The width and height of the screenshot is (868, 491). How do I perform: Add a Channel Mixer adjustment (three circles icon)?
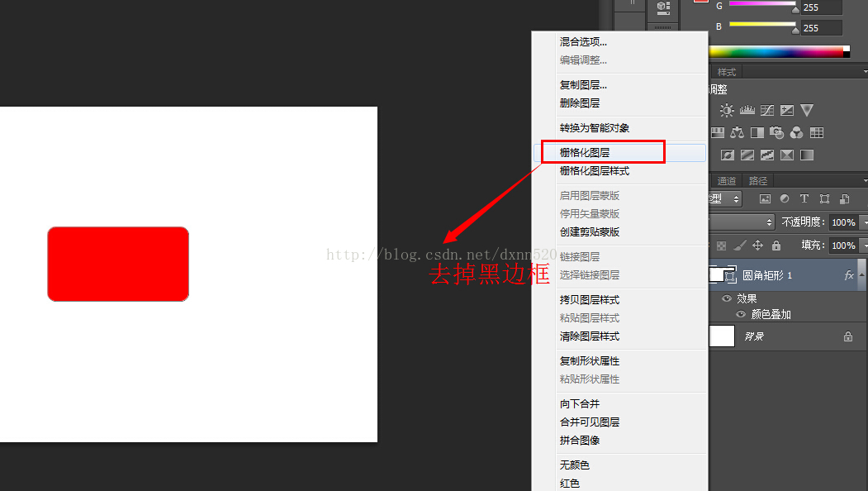[797, 132]
